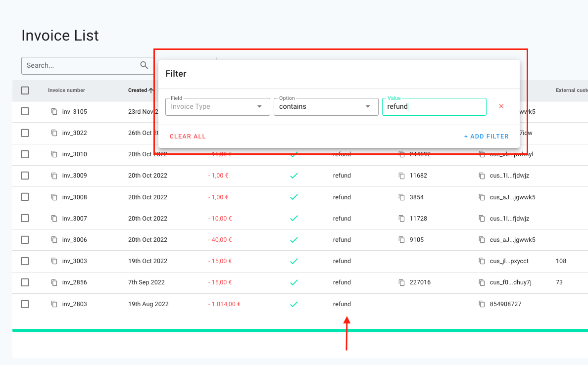588x365 pixels.
Task: Check the select-all checkbox in table header
Action: click(x=24, y=91)
